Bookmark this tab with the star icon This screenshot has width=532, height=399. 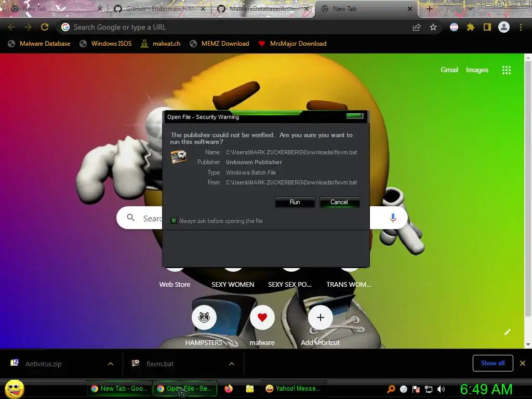click(x=433, y=28)
